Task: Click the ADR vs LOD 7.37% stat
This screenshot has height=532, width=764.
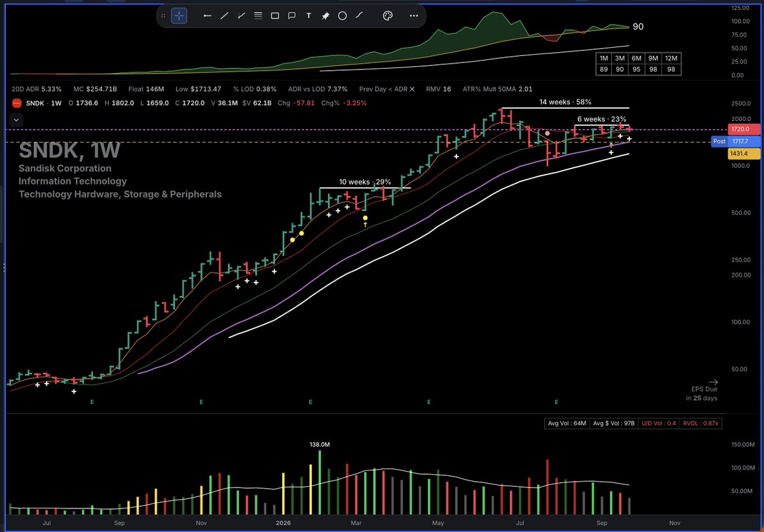Action: 318,89
